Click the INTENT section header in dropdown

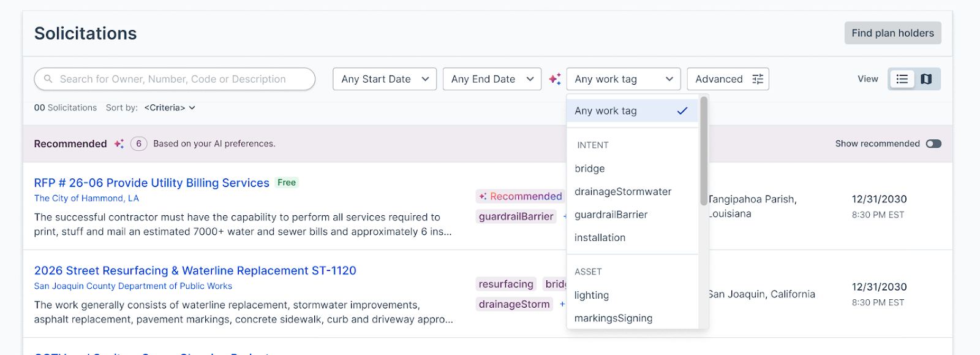[592, 145]
